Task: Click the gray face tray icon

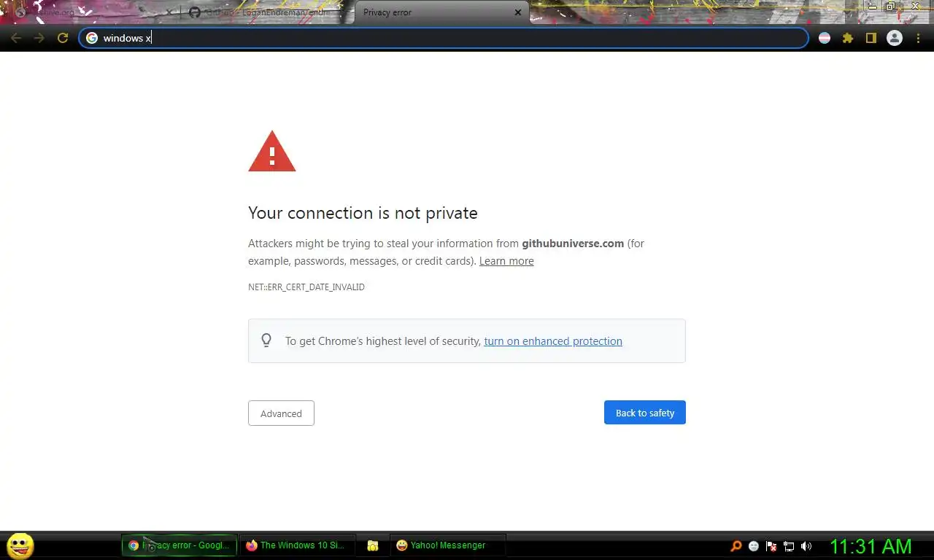Action: coord(754,546)
